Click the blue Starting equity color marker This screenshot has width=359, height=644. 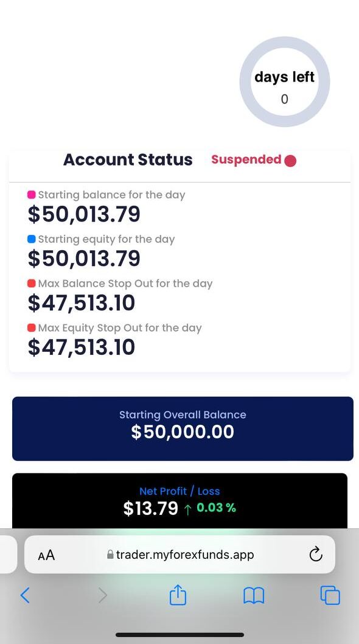(31, 239)
